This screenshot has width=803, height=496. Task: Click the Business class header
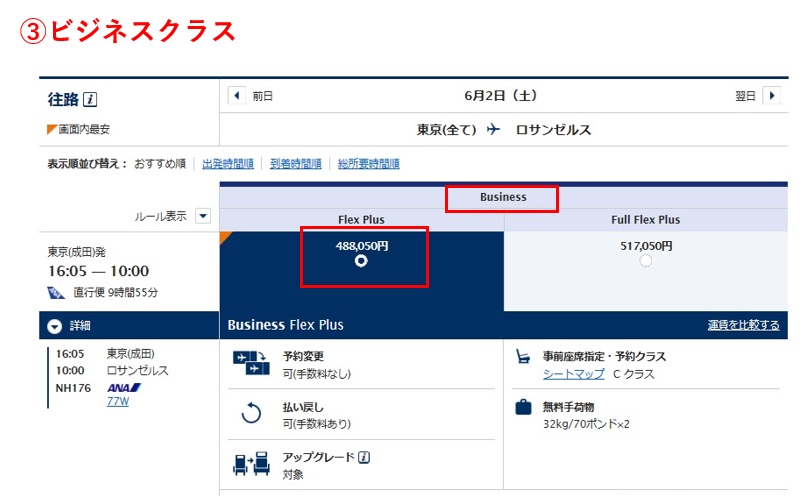click(503, 197)
